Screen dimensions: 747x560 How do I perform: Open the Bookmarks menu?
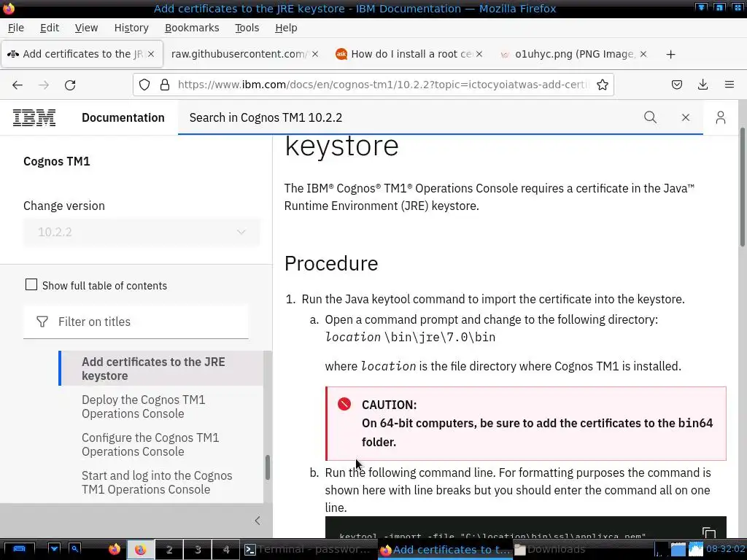click(192, 28)
